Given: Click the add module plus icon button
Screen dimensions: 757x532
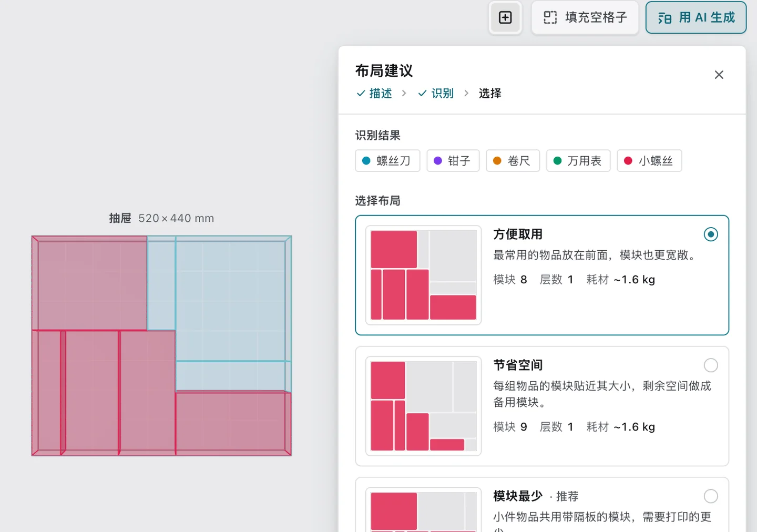Looking at the screenshot, I should 505,18.
